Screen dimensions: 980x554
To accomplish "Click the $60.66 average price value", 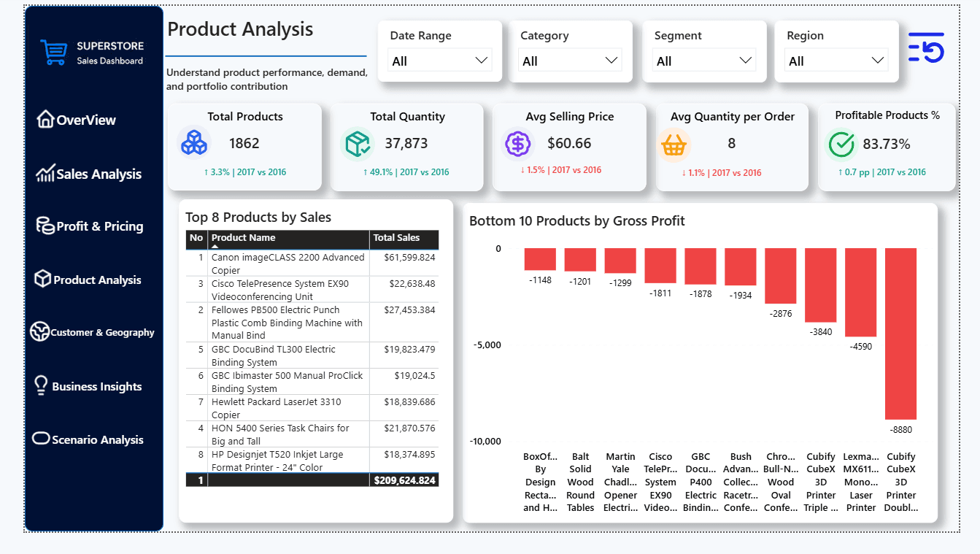I will 569,144.
